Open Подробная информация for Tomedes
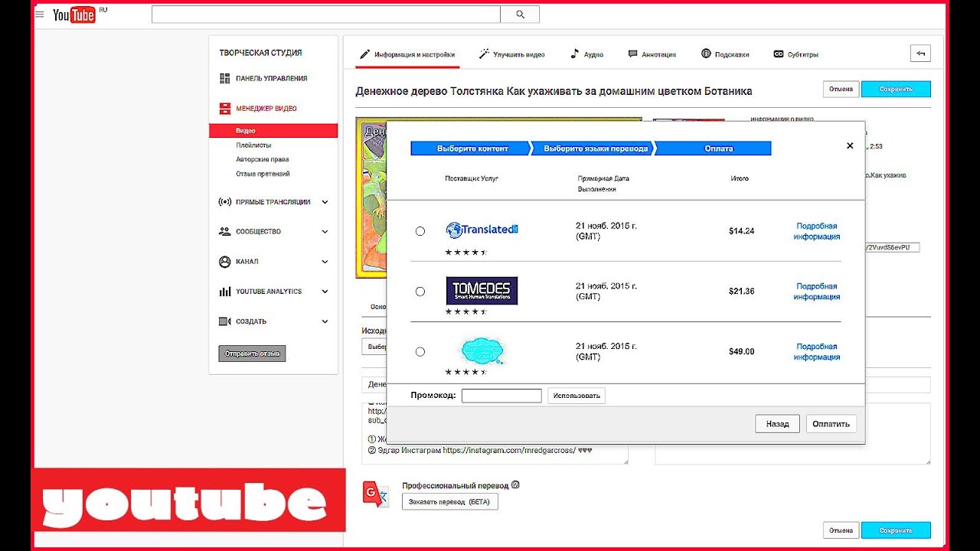The height and width of the screenshot is (551, 980). pyautogui.click(x=816, y=292)
